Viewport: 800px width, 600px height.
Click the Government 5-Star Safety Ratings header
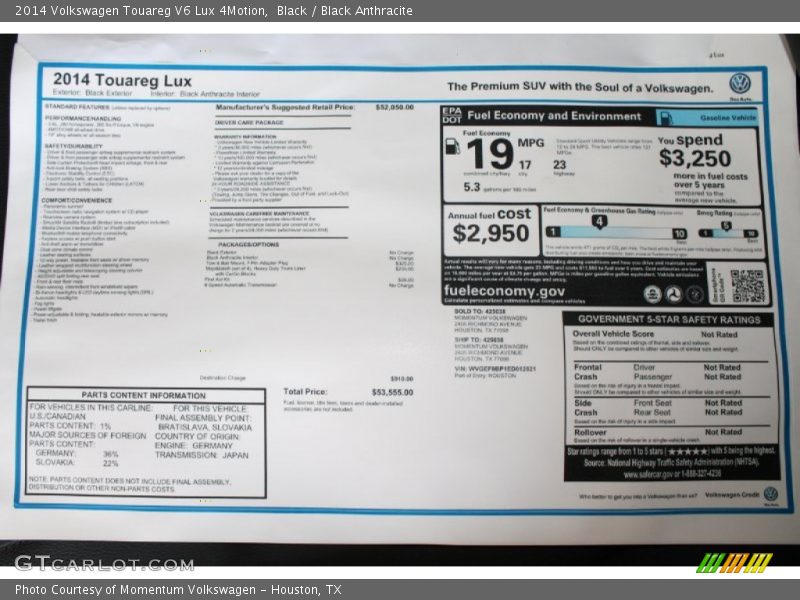pyautogui.click(x=668, y=319)
